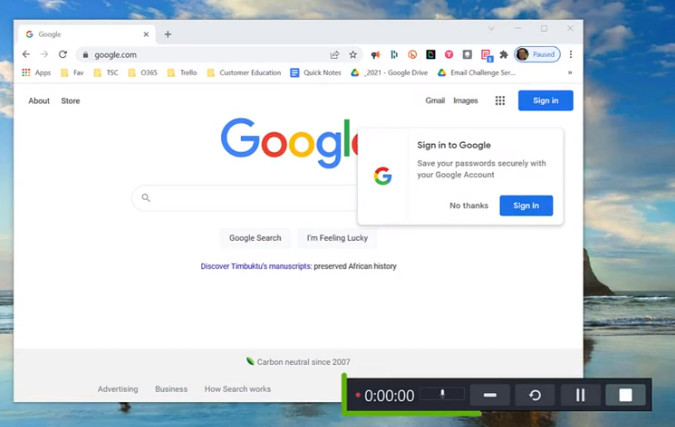
Task: Click the About link
Action: [x=39, y=101]
